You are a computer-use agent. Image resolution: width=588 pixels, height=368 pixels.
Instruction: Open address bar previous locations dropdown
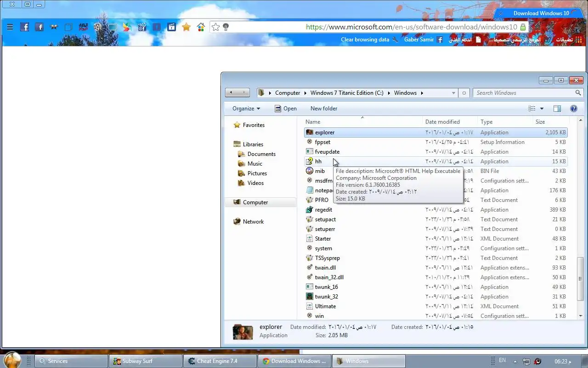coord(453,93)
